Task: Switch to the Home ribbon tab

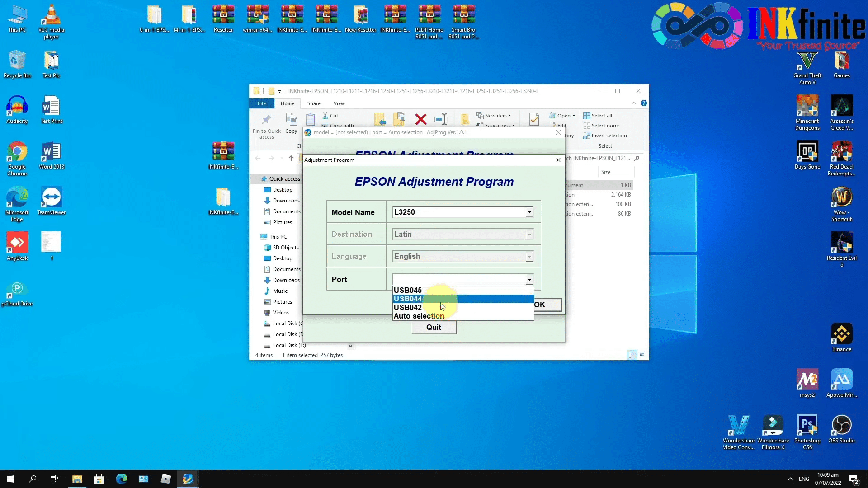Action: click(x=288, y=103)
